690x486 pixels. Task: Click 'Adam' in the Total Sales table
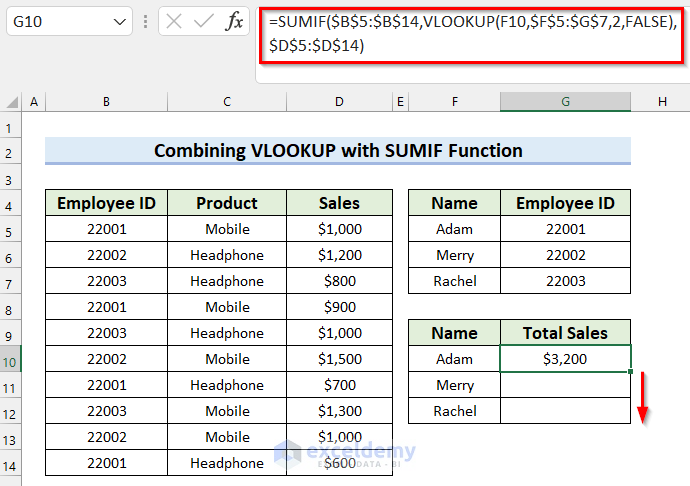point(455,359)
